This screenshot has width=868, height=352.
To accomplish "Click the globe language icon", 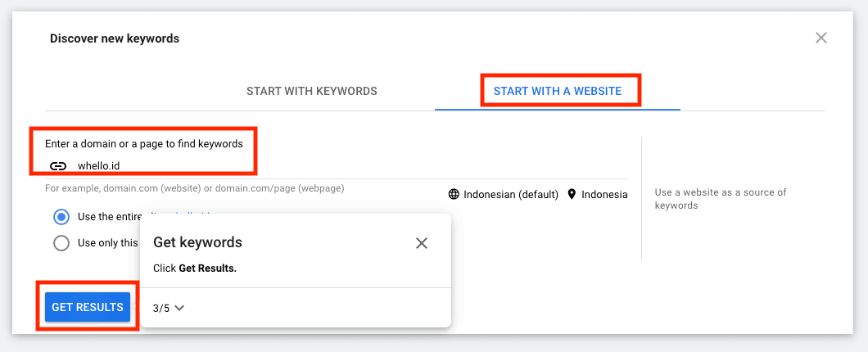I will click(454, 195).
